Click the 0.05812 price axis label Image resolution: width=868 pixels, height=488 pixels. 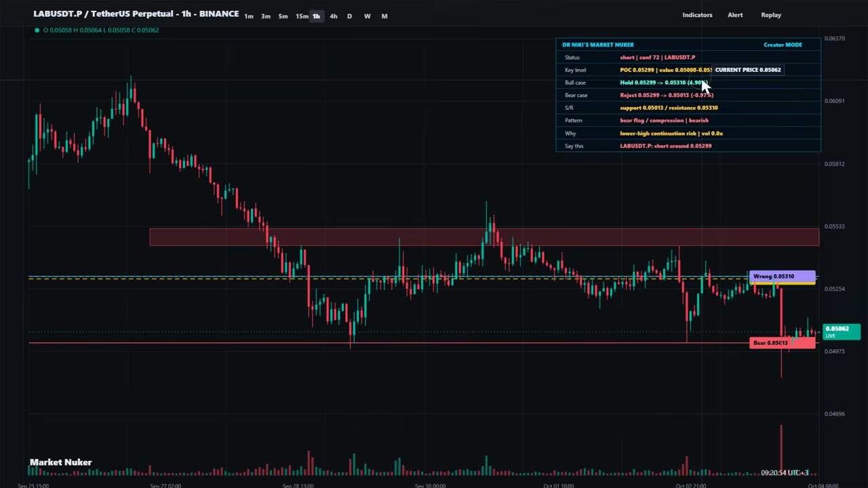click(835, 164)
